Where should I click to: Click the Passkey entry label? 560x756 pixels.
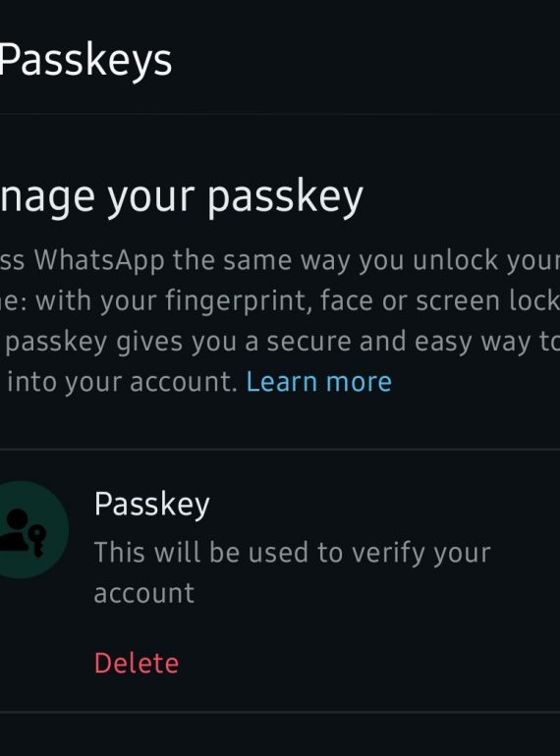coord(152,505)
